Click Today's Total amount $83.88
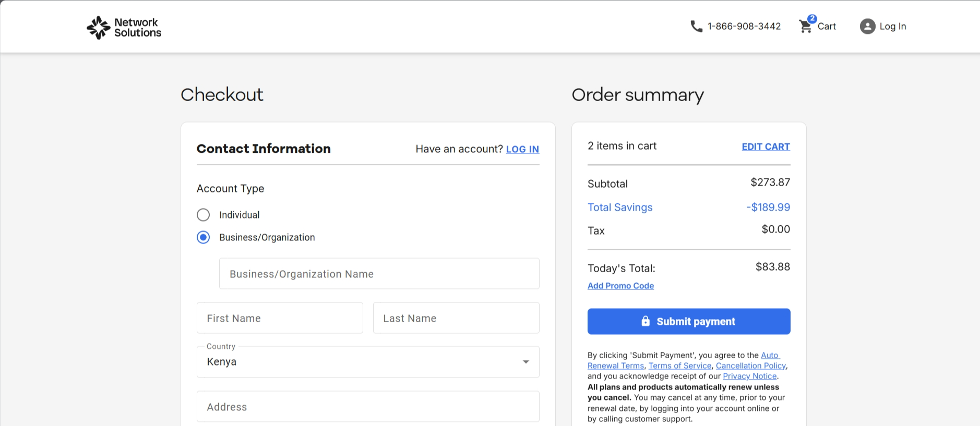Viewport: 980px width, 426px height. 773,267
